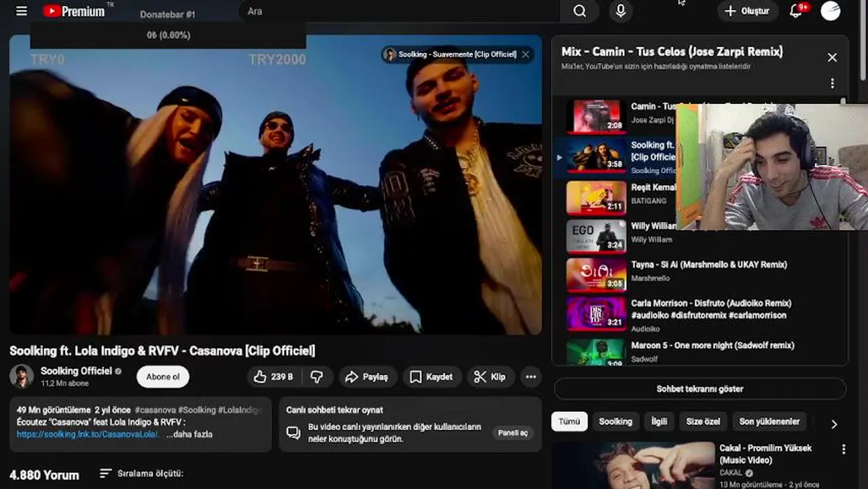The height and width of the screenshot is (489, 868).
Task: Close the Mix playlist panel
Action: (x=832, y=58)
